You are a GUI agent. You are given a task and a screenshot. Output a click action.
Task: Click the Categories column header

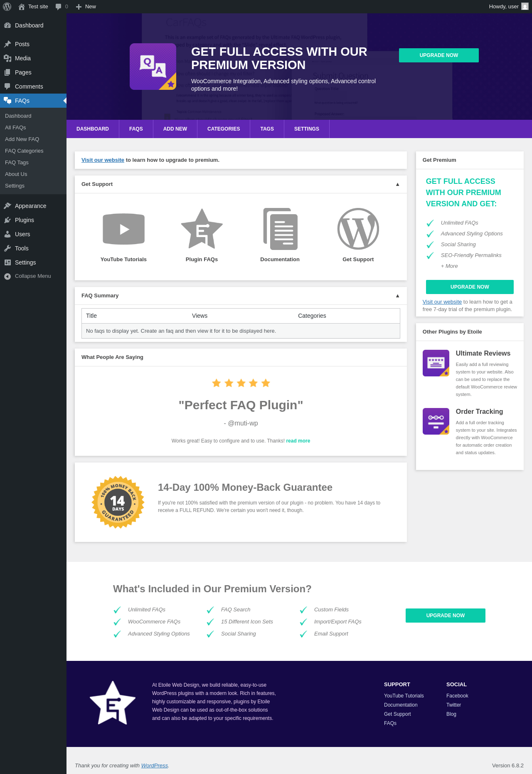tap(312, 316)
